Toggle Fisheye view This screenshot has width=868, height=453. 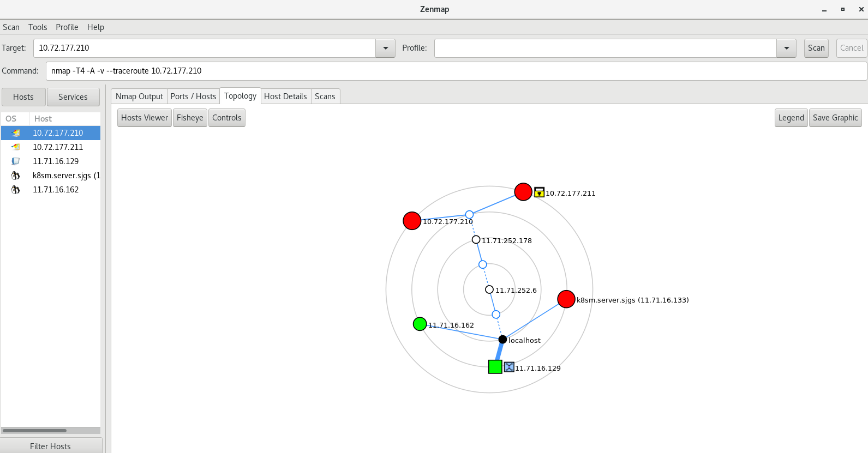pos(190,118)
